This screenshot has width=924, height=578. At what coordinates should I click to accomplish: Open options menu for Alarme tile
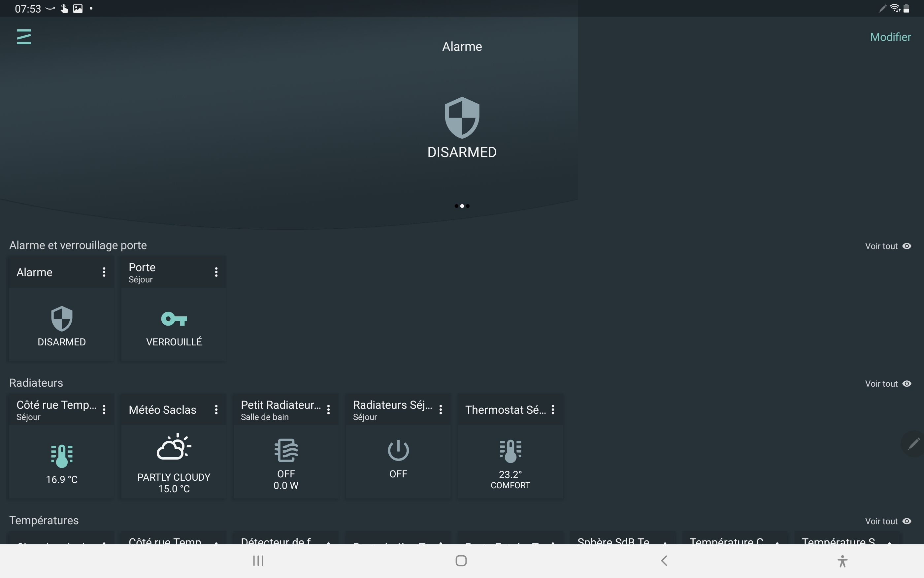(104, 272)
